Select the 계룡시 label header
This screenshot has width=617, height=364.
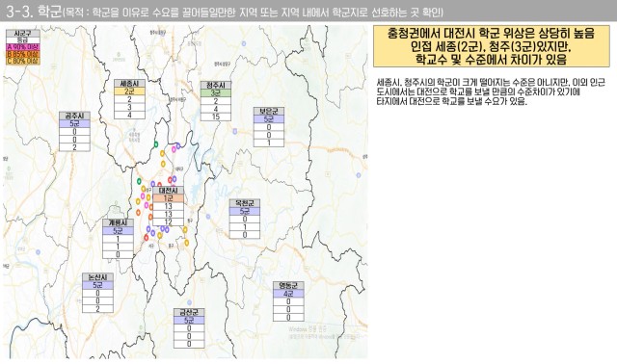tap(118, 222)
